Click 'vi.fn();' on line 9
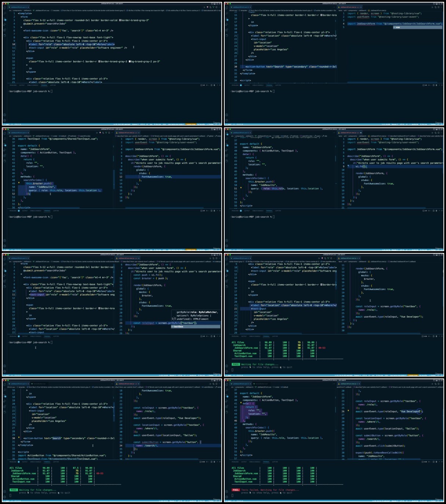 pyautogui.click(x=361, y=166)
